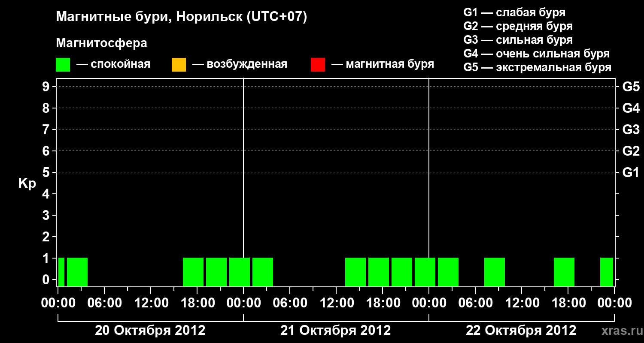Click the green bar starting at 18:00 on 22 October

coord(564,272)
